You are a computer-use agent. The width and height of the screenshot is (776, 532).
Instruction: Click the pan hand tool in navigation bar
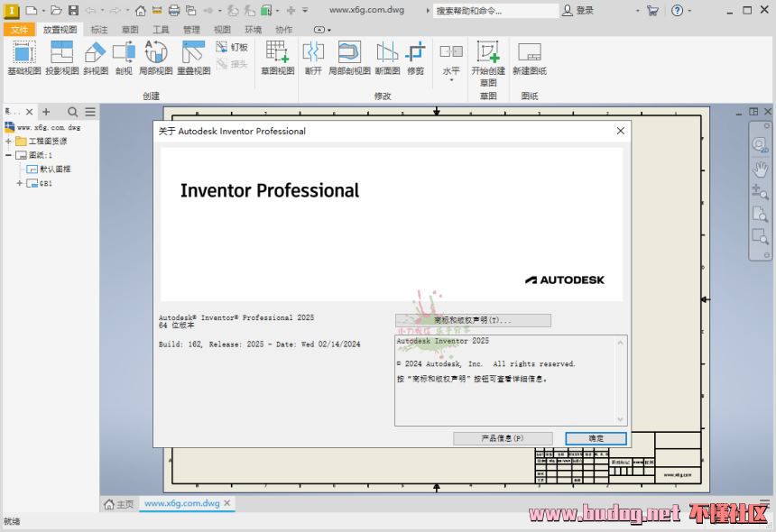[x=760, y=170]
